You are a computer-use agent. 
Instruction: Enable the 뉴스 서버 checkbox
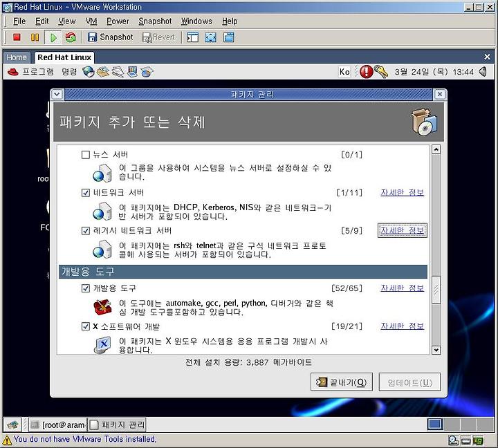[x=86, y=155]
